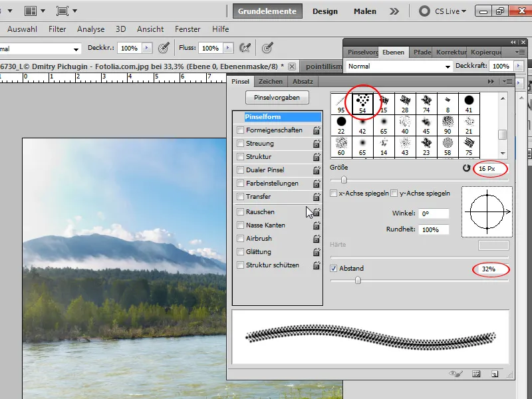Click lock icon beside Struktur
Viewport: 532px width, 399px height.
click(x=317, y=157)
